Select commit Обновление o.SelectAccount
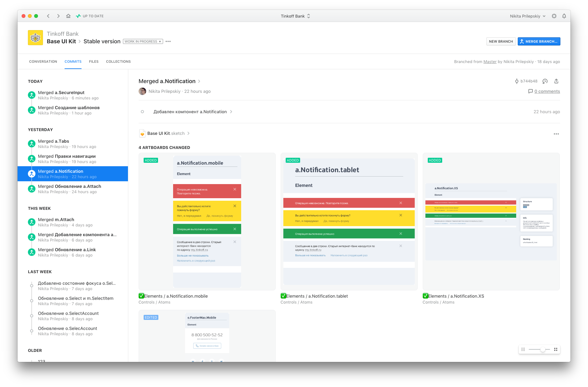 click(73, 316)
